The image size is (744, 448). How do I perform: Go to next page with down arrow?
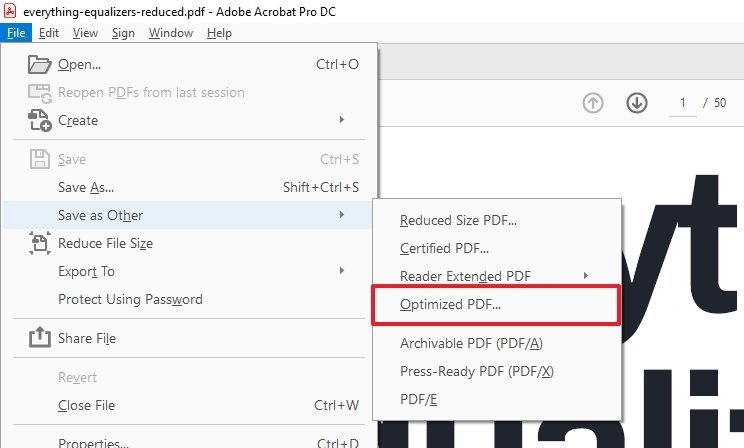pyautogui.click(x=637, y=103)
